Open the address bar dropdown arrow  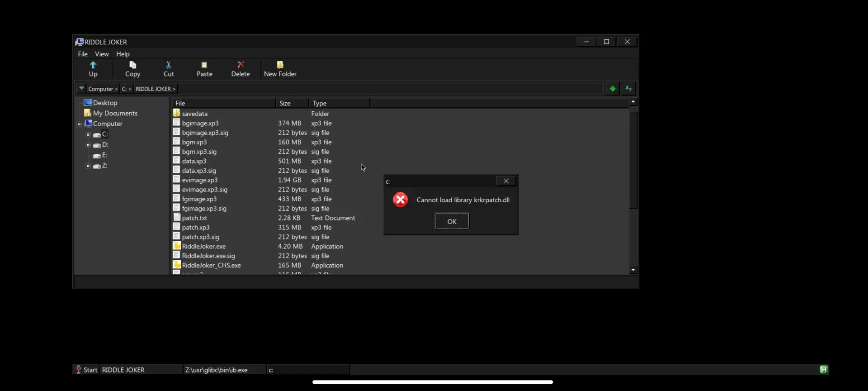coord(81,88)
